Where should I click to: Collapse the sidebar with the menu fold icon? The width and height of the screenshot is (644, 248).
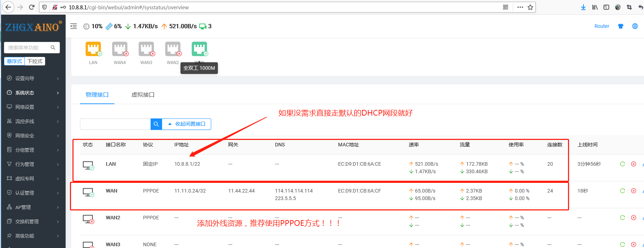click(x=74, y=26)
